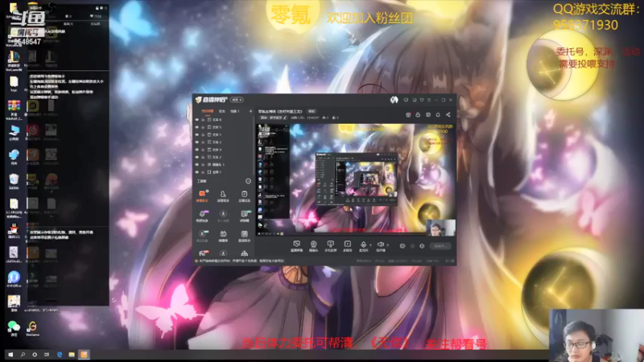This screenshot has height=362, width=644.
Task: Edit stream category via pencil next to game label
Action: coord(285,117)
